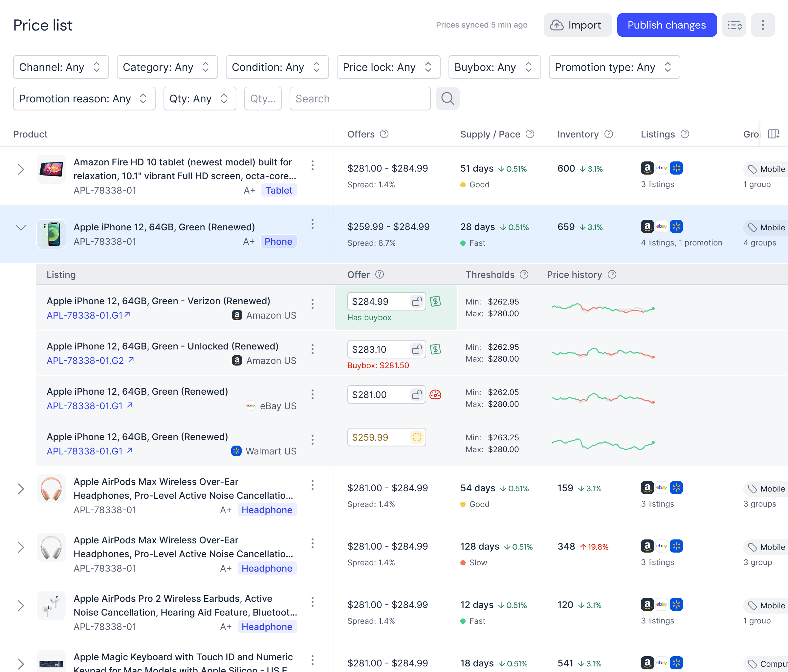Screen dimensions: 788x672
Task: Open the page-level more options menu
Action: tap(762, 25)
